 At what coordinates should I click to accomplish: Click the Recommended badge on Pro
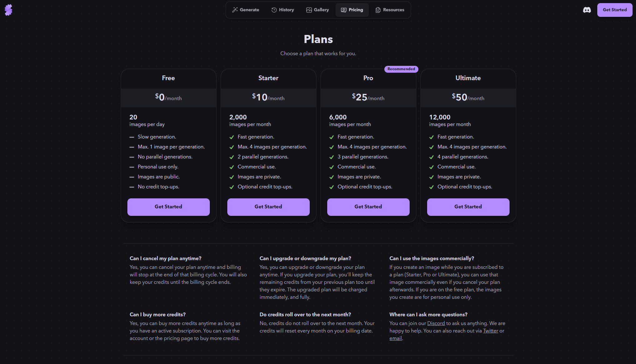(x=401, y=69)
